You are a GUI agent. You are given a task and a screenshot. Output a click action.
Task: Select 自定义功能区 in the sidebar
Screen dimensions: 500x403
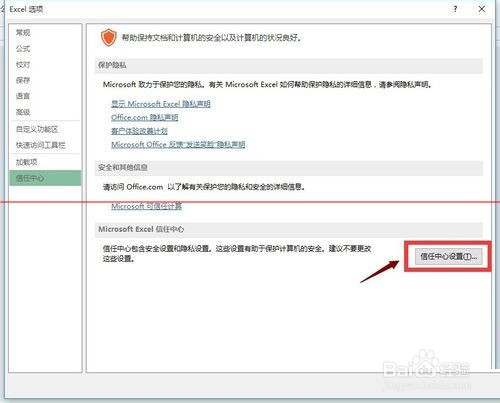coord(37,129)
